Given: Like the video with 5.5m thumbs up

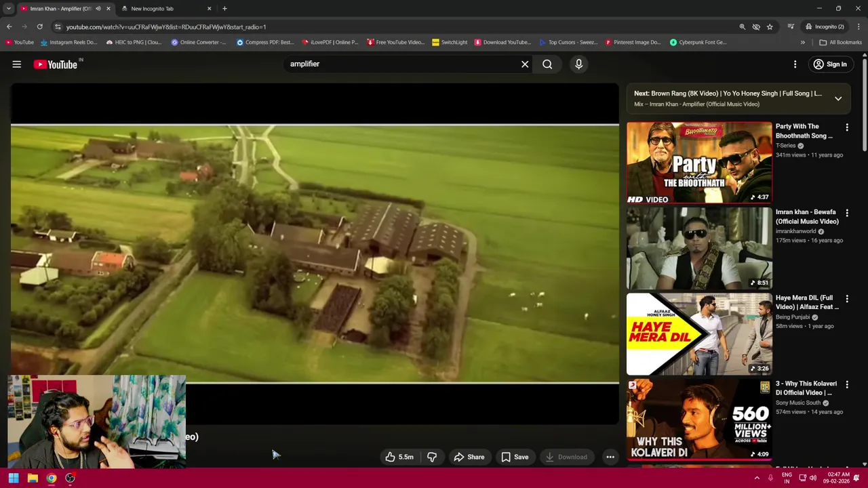Looking at the screenshot, I should pyautogui.click(x=399, y=457).
